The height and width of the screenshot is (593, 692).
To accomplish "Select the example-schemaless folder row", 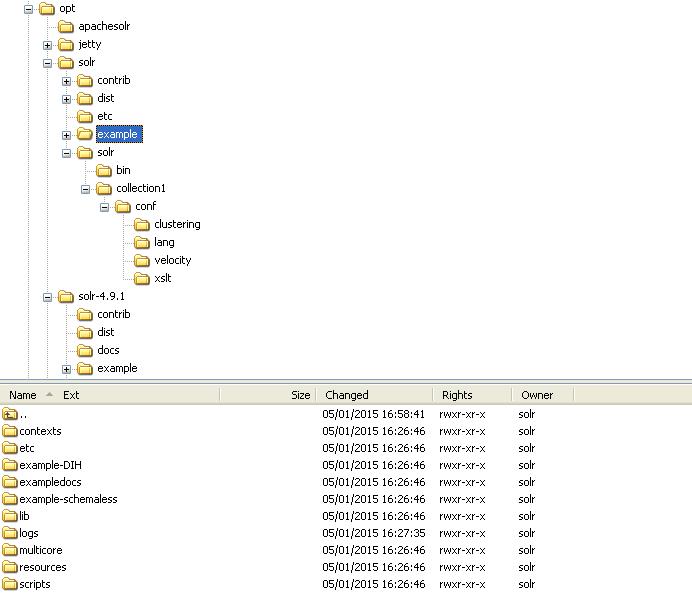I will (68, 499).
